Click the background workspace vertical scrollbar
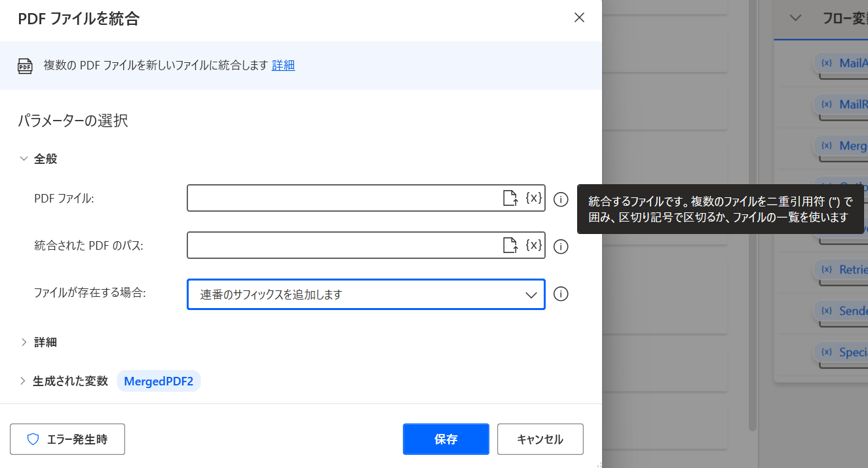The height and width of the screenshot is (468, 868). point(753,216)
